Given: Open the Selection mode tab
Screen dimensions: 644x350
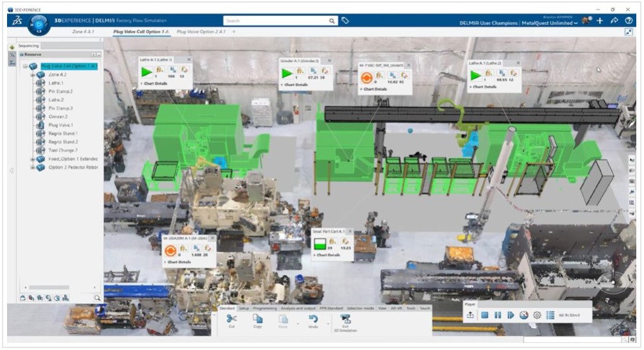Looking at the screenshot, I should pos(360,308).
